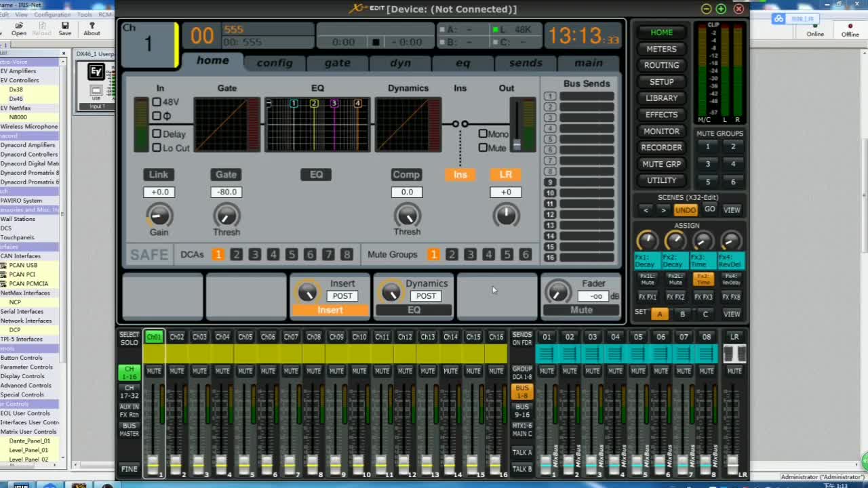Switch to the eq tab
Screen dimensions: 868x488
[462, 63]
